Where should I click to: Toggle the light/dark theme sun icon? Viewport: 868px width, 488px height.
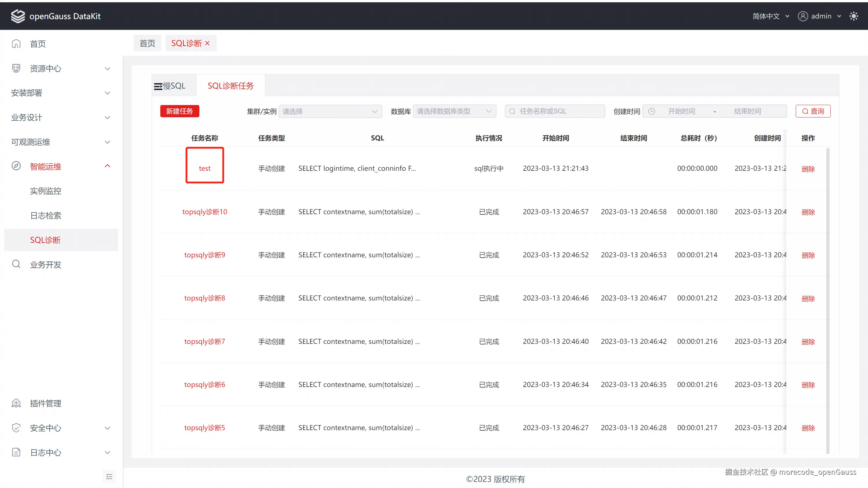[x=854, y=16]
